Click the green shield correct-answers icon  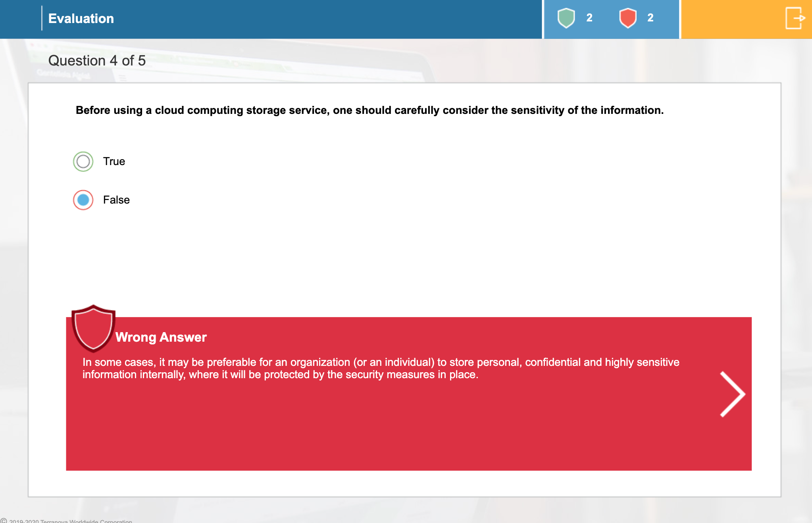pyautogui.click(x=566, y=18)
